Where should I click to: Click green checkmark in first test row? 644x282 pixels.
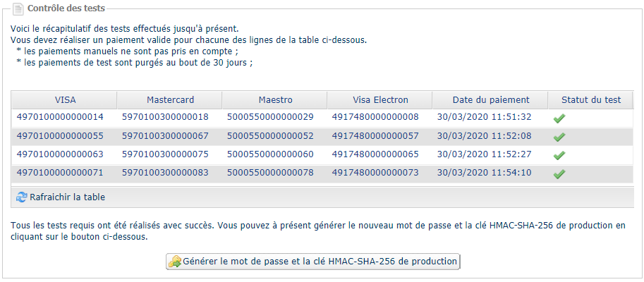pos(559,118)
